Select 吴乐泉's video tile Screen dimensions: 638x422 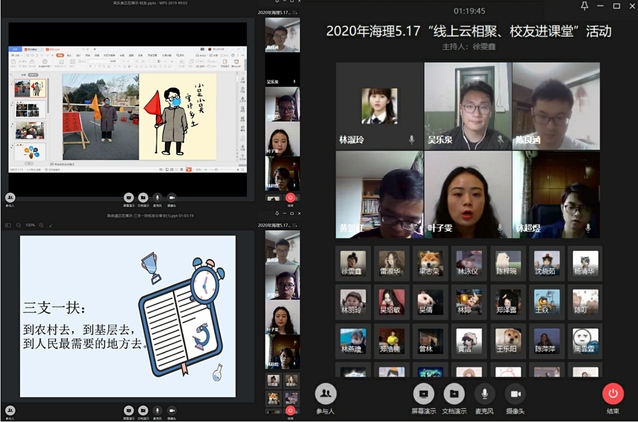[466, 106]
